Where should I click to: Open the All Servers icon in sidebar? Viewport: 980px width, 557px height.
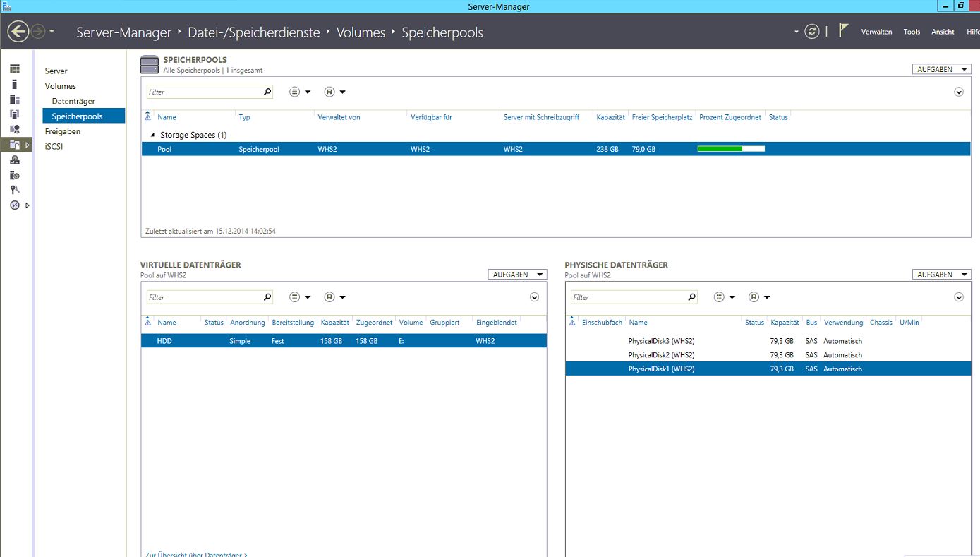[15, 100]
